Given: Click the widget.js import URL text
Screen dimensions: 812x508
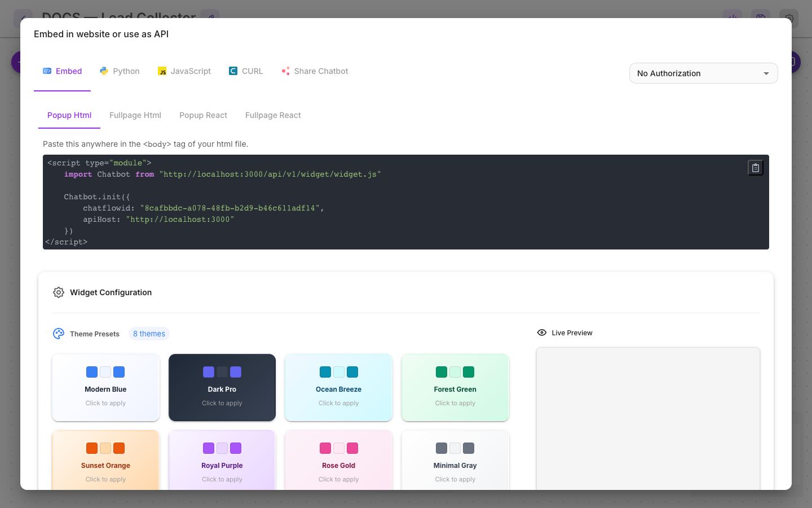Looking at the screenshot, I should click(x=270, y=174).
